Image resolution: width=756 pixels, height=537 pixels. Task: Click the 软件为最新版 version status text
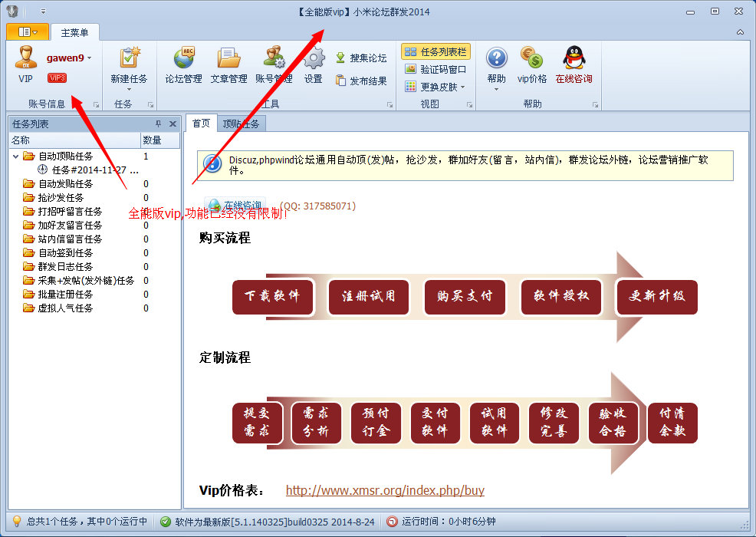pos(274,522)
